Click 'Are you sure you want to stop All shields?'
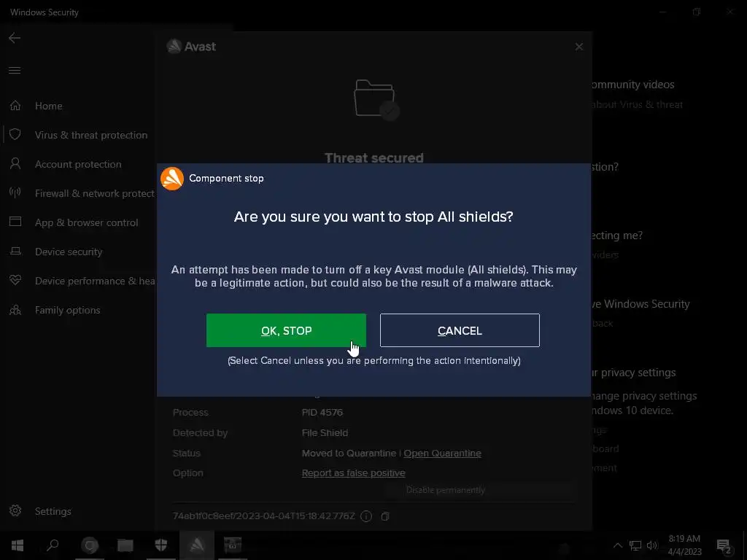 [x=373, y=217]
